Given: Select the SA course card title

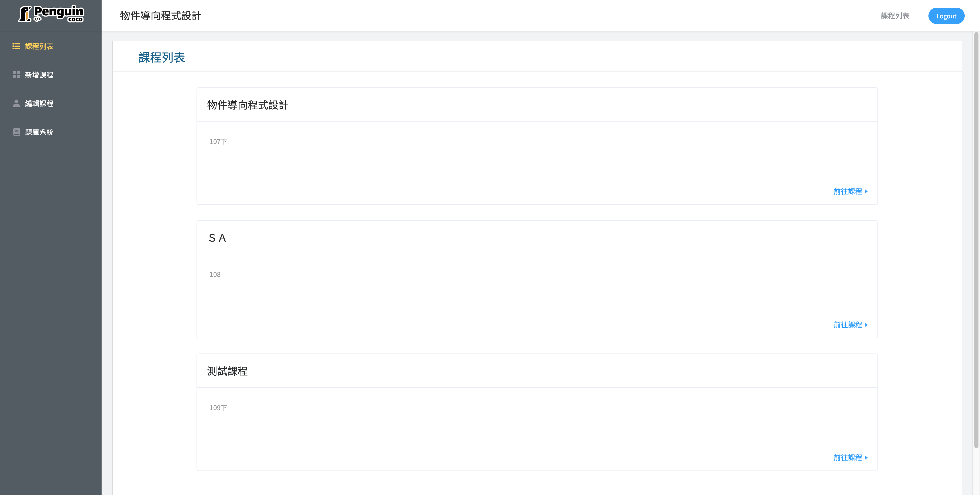Looking at the screenshot, I should point(217,238).
